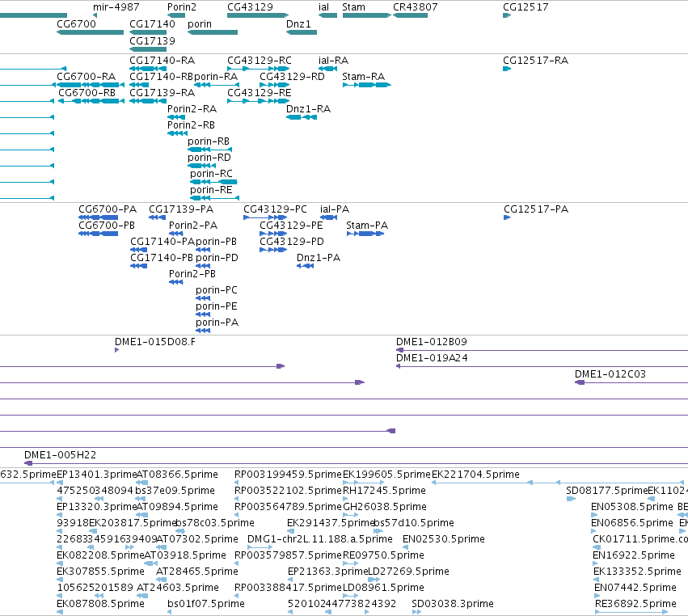The height and width of the screenshot is (616, 688).
Task: Click the Porin2-PB protein label
Action: click(192, 274)
